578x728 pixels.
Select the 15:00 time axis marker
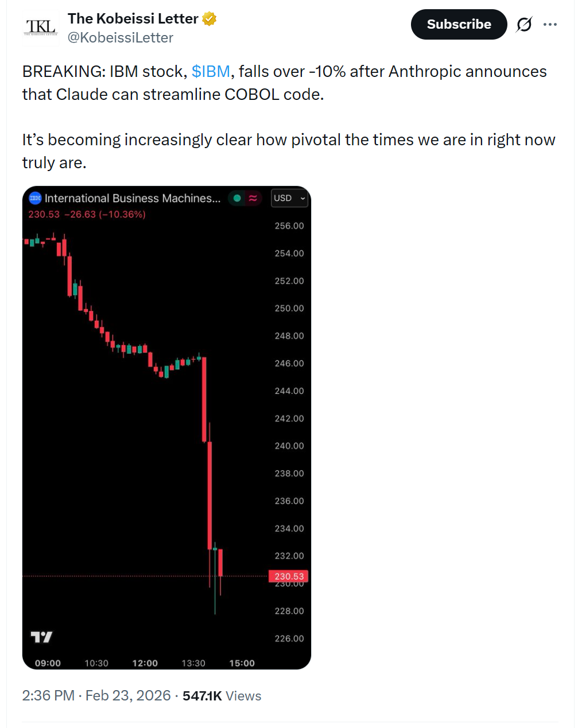pyautogui.click(x=242, y=663)
